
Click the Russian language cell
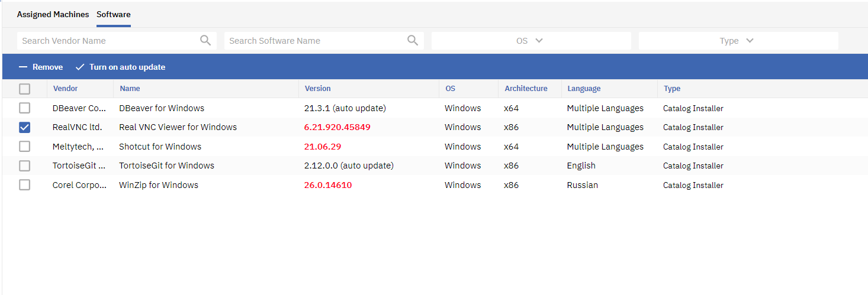point(582,185)
